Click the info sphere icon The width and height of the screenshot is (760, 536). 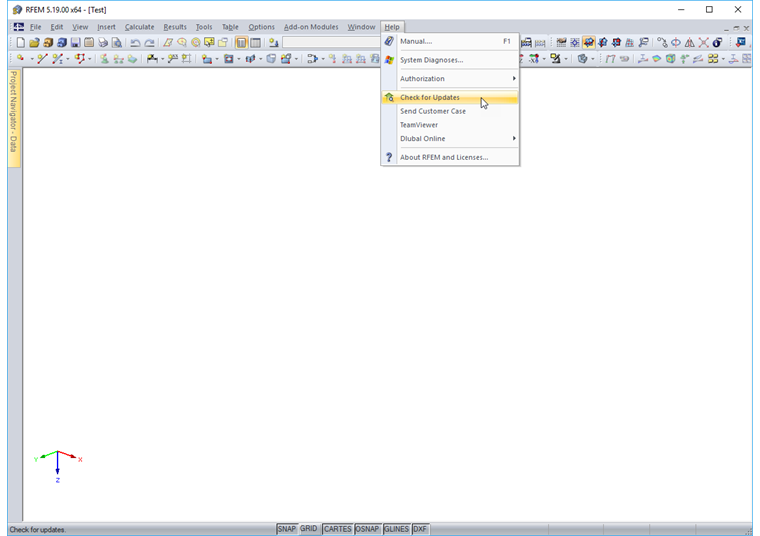pyautogui.click(x=717, y=43)
